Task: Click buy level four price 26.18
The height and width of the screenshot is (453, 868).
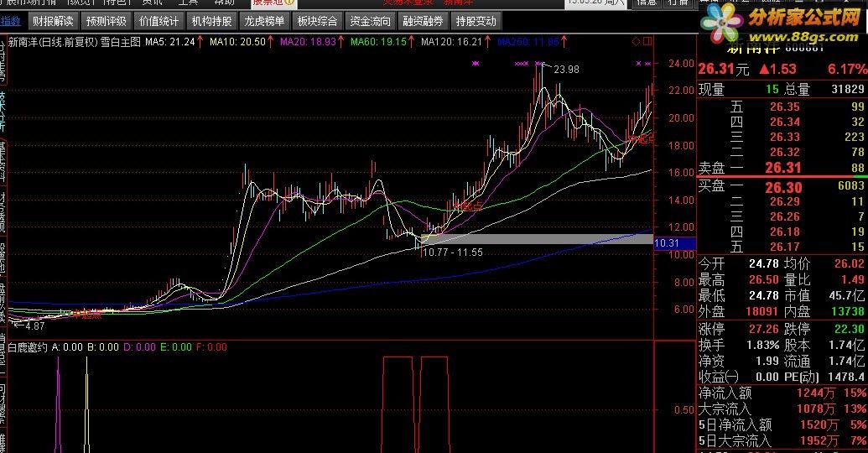Action: (x=785, y=232)
